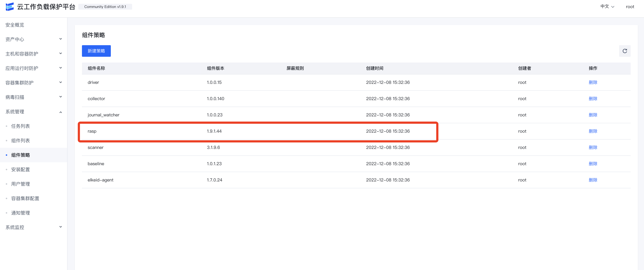
Task: Refresh the component policy list
Action: [x=625, y=51]
